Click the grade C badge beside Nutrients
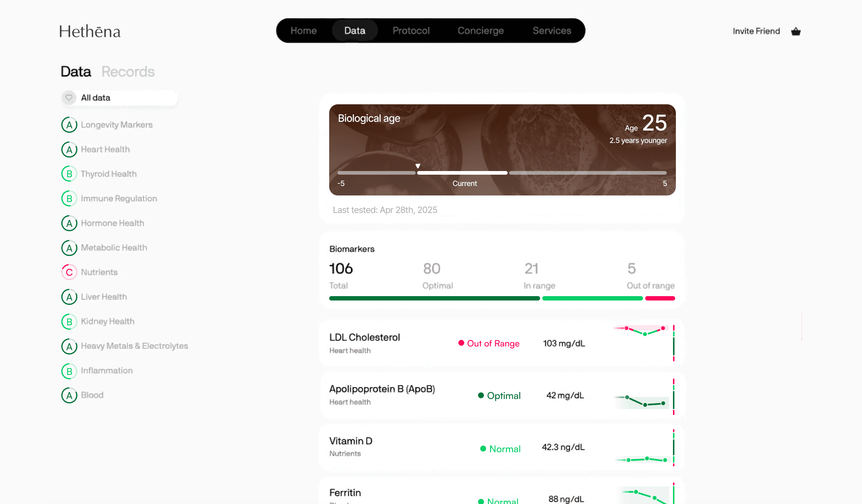 (69, 272)
